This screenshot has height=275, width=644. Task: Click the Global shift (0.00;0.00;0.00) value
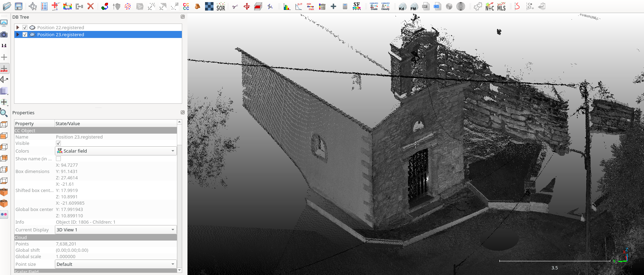[72, 250]
